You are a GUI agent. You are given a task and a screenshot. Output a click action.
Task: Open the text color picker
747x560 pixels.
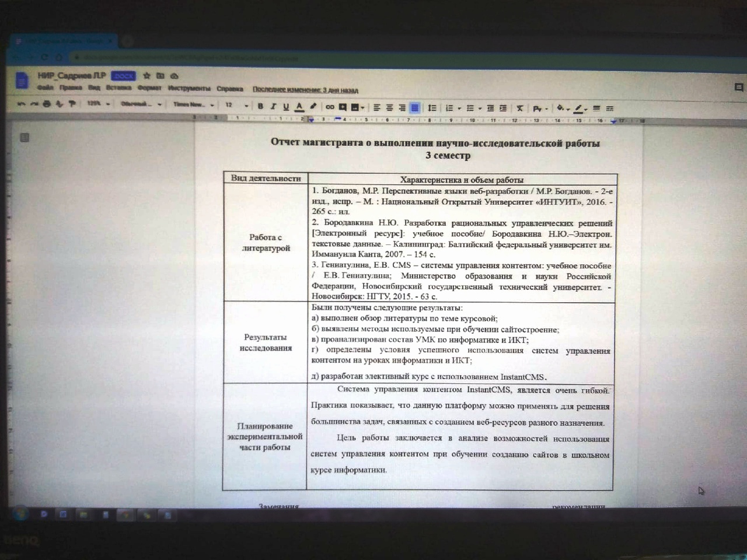pyautogui.click(x=299, y=106)
